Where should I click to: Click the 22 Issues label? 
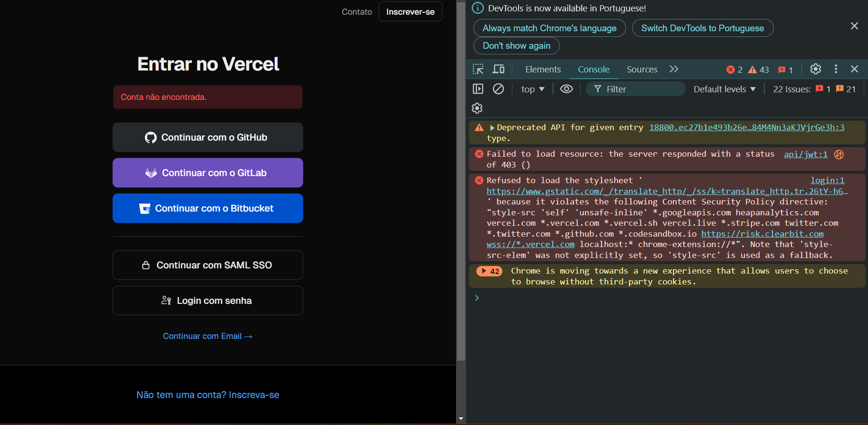[792, 89]
